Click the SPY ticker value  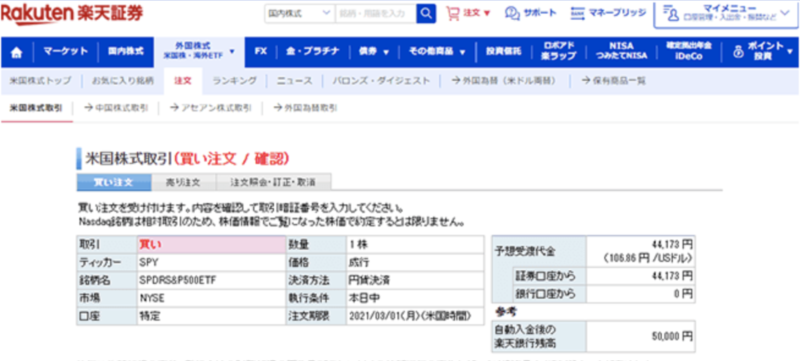[x=148, y=263]
